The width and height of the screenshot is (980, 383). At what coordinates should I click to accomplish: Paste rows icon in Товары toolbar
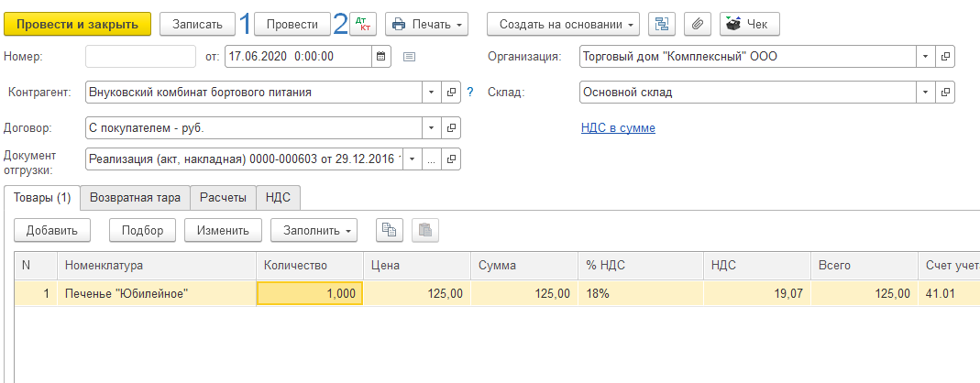point(425,230)
